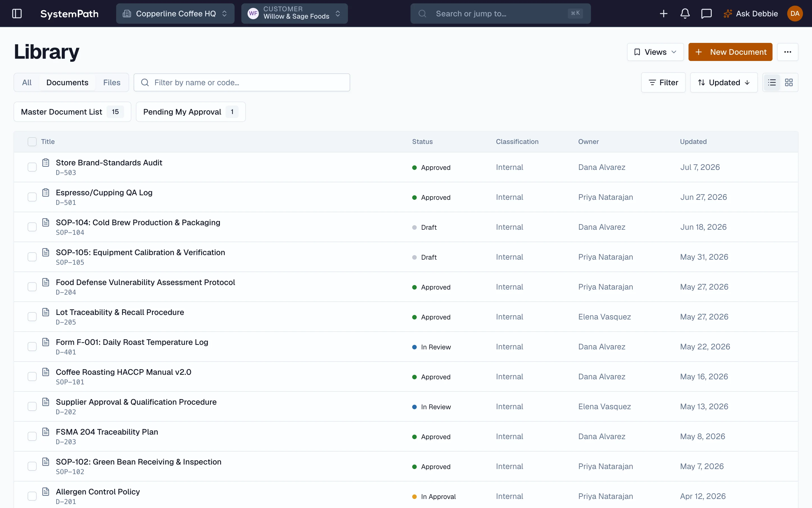
Task: Click document icon for FSMA 204 Traceability Plan
Action: click(46, 432)
